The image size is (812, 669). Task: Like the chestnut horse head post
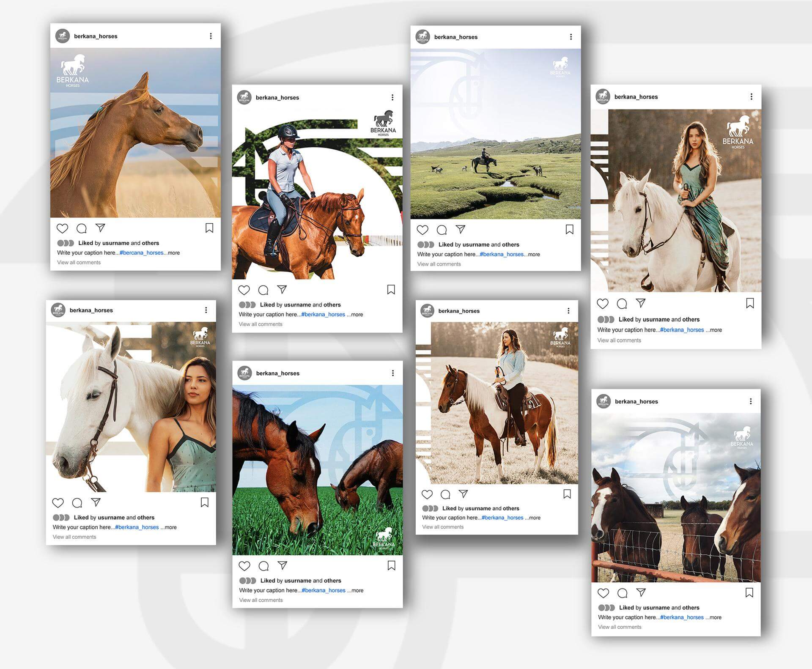(x=62, y=228)
